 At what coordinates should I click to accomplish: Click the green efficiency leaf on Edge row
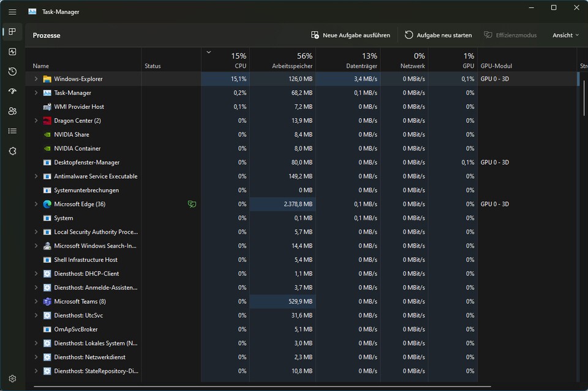pyautogui.click(x=192, y=204)
